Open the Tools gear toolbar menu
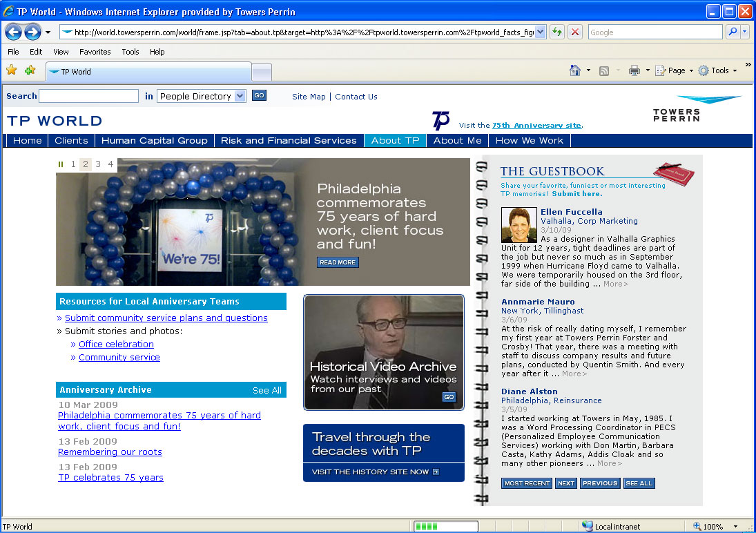Viewport: 756px width, 533px height. tap(717, 70)
